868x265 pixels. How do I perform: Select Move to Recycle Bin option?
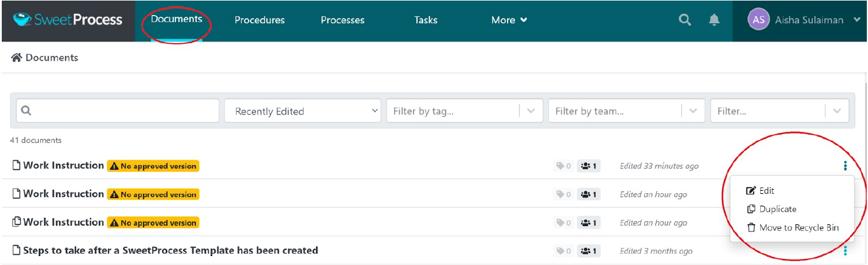(799, 228)
